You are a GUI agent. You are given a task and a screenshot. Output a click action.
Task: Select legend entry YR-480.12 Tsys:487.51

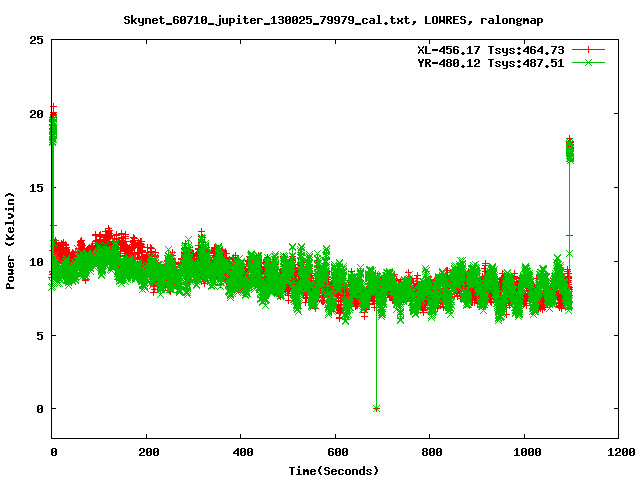coord(491,63)
